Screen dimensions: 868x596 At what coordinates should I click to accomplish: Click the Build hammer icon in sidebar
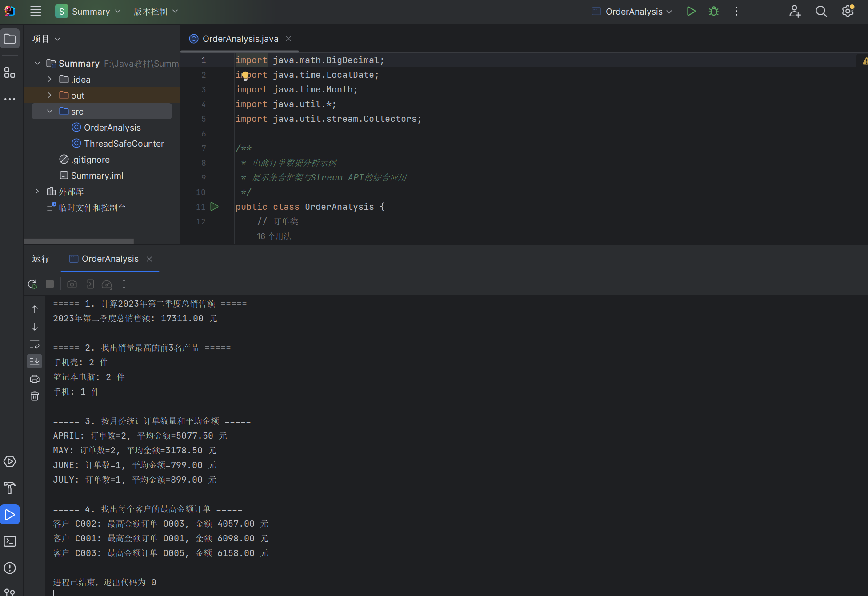[x=10, y=488]
